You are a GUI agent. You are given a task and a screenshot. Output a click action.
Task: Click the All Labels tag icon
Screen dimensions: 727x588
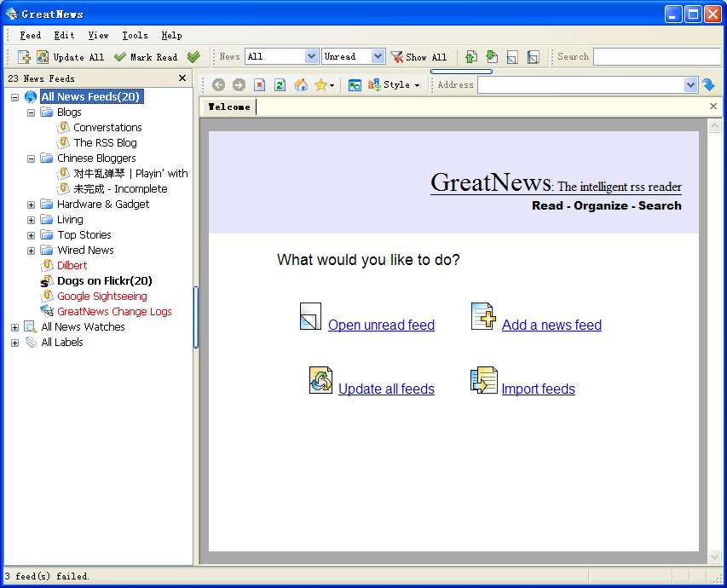click(31, 343)
